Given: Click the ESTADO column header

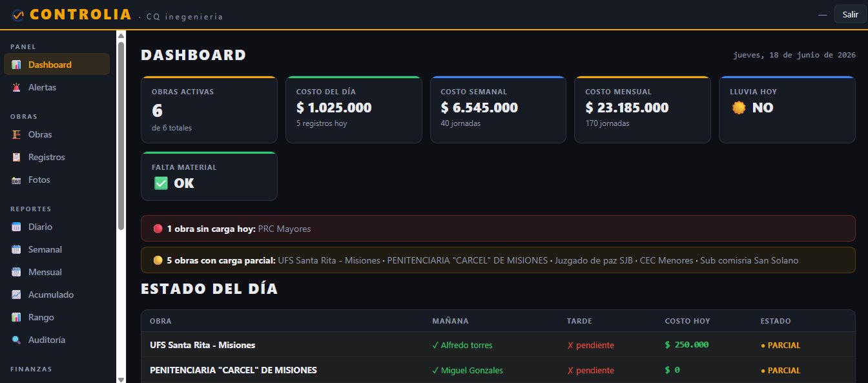Looking at the screenshot, I should (776, 321).
